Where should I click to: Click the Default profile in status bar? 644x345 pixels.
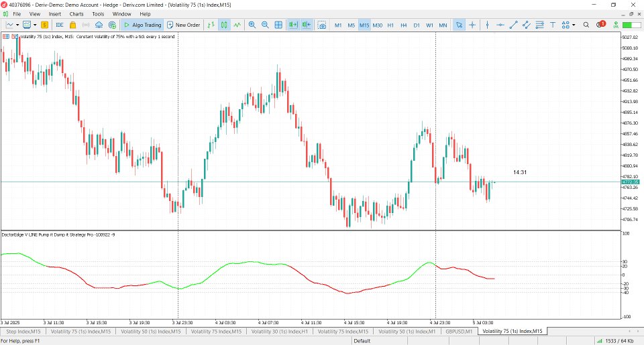pyautogui.click(x=362, y=341)
